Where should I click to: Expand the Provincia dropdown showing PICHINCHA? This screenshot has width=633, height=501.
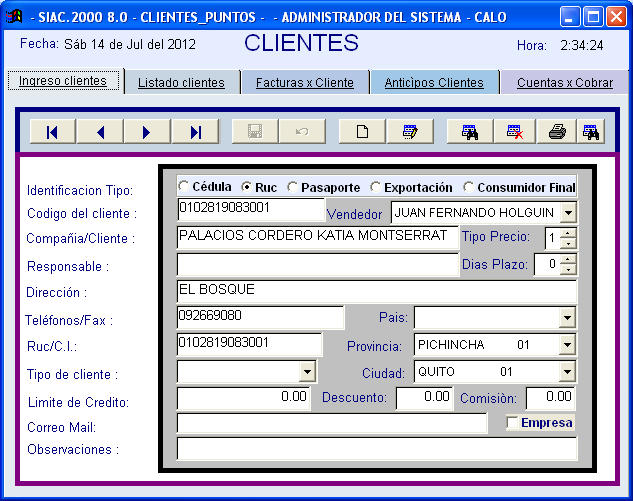click(x=568, y=345)
